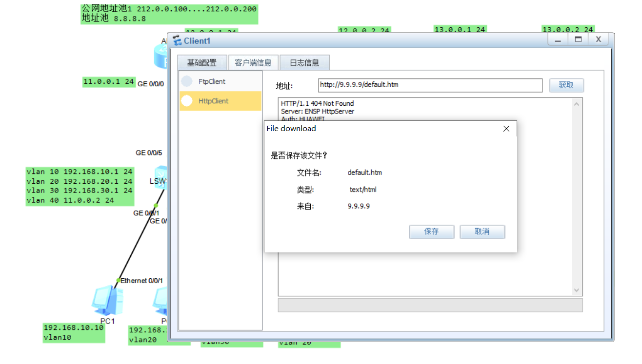Click the '11.0.0.1 24' topology label
Image resolution: width=642 pixels, height=364 pixels.
coord(109,82)
